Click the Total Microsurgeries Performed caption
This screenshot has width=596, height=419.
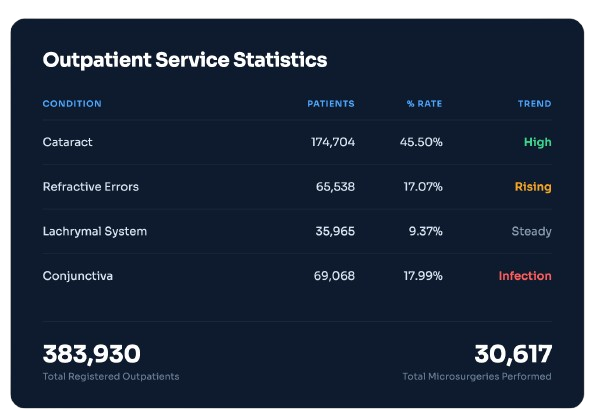click(x=477, y=376)
